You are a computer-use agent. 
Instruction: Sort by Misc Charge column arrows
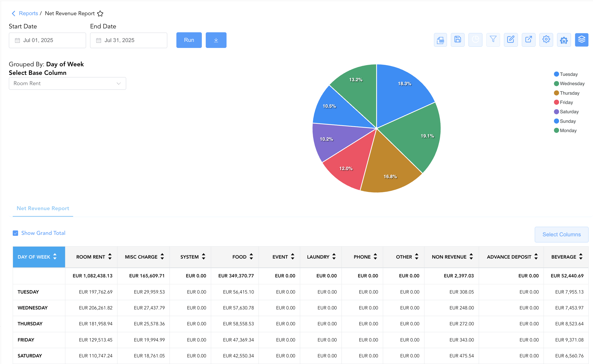click(162, 257)
